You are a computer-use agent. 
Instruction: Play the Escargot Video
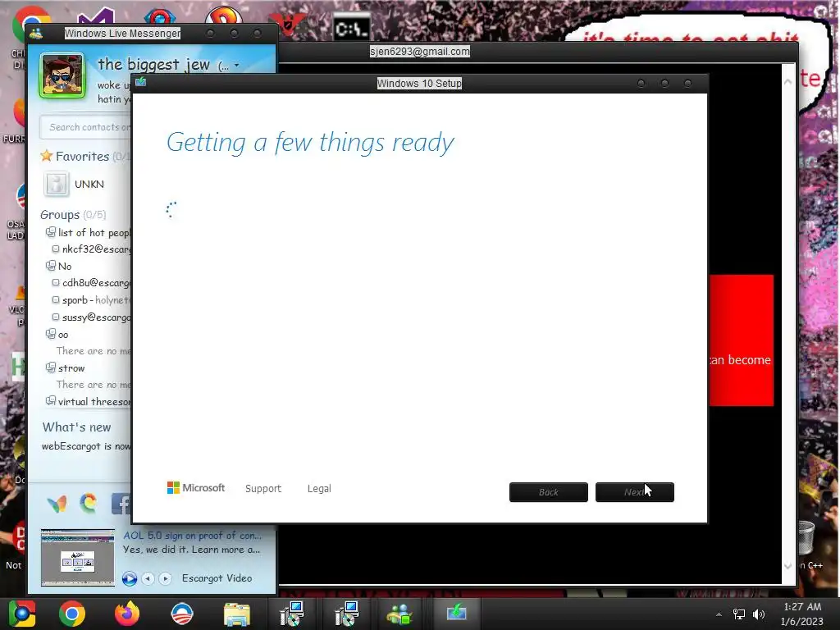click(129, 578)
